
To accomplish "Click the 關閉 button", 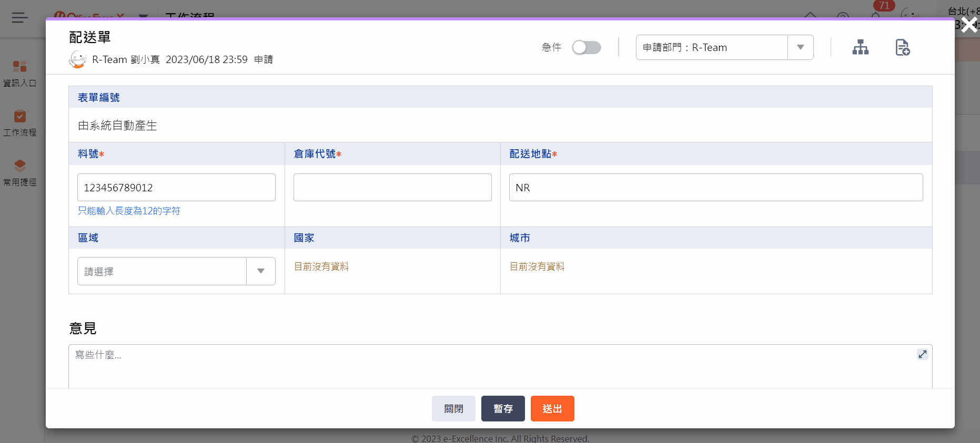I will [x=453, y=408].
